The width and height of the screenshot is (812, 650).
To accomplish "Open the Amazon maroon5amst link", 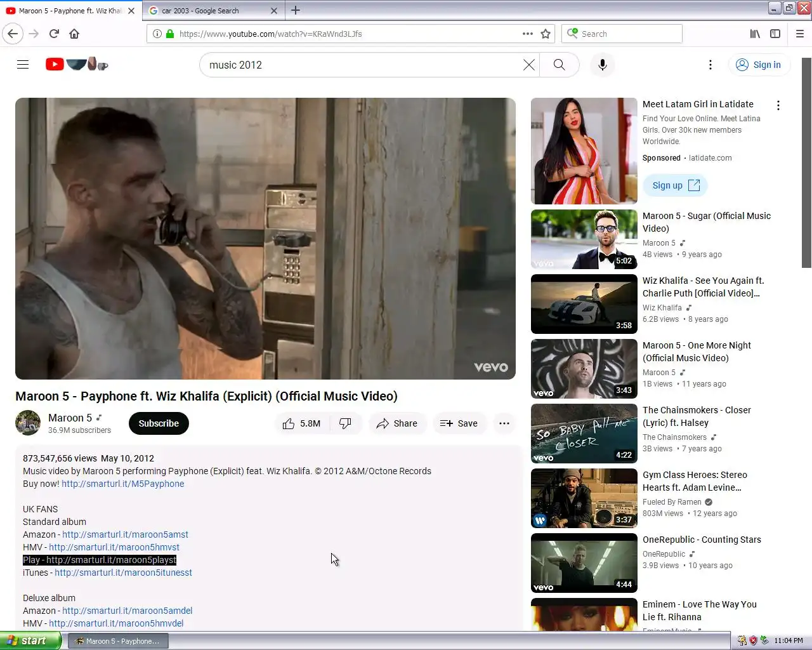I will coord(125,534).
